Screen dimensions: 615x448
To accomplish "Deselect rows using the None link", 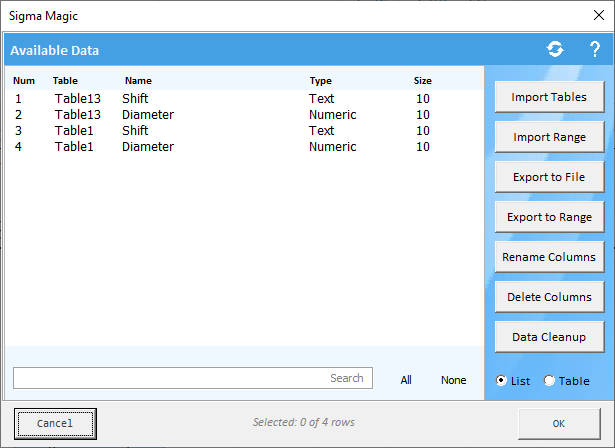I will pyautogui.click(x=453, y=380).
